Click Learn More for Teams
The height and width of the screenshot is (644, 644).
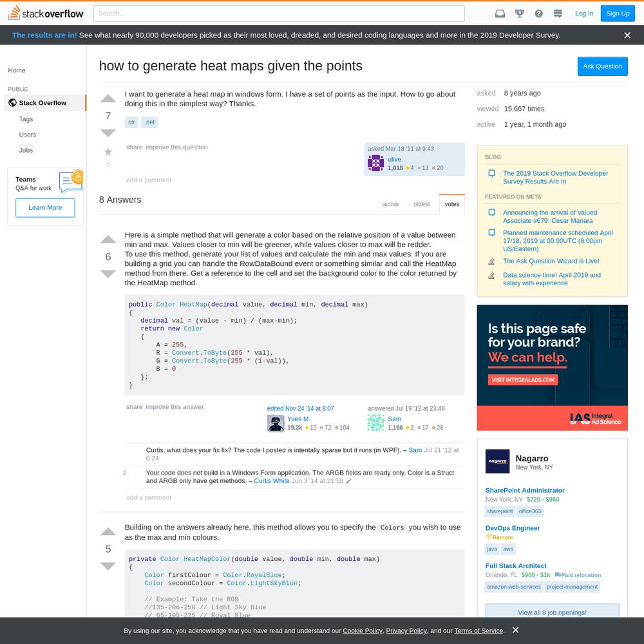click(x=45, y=208)
